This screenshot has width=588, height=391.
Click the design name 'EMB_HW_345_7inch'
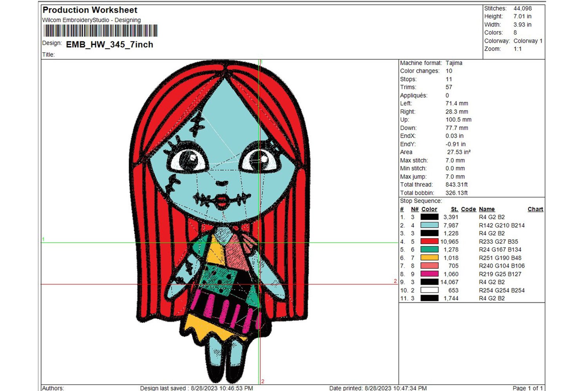pyautogui.click(x=109, y=45)
